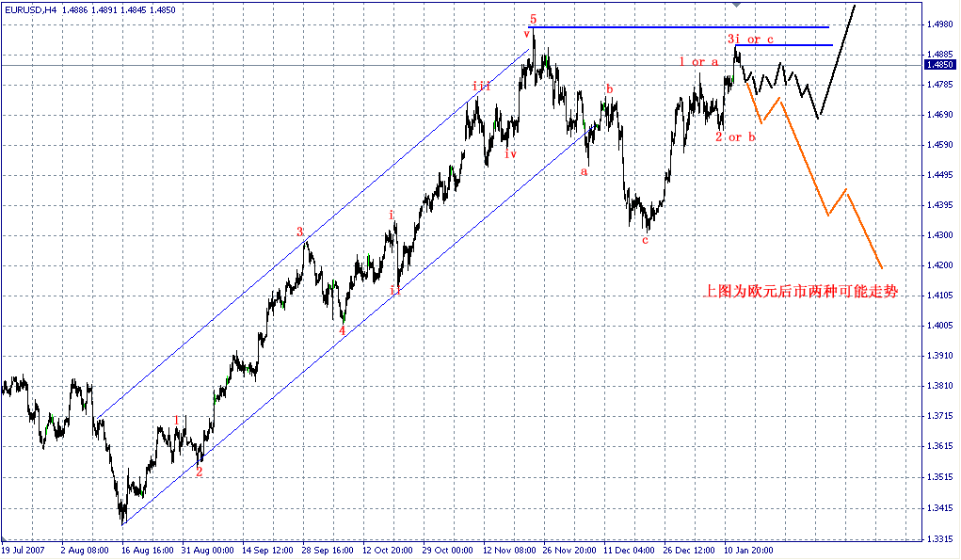Select wave label 4 near the pullback

point(341,330)
